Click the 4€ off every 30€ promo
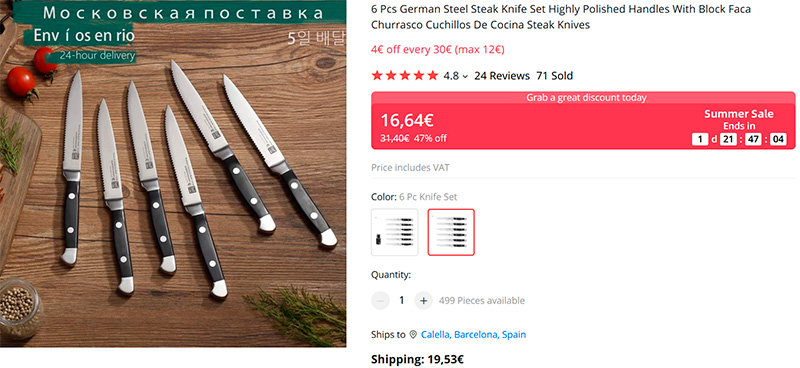800x368 pixels. point(438,50)
